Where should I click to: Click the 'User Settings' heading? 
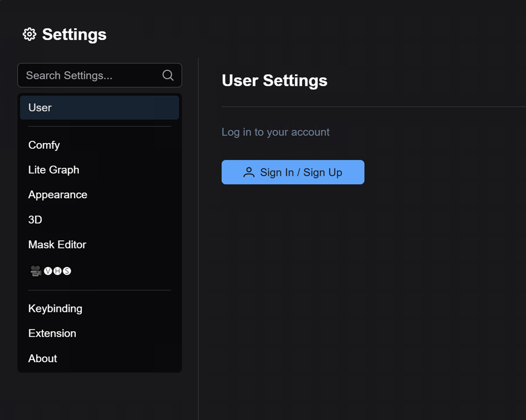tap(274, 81)
